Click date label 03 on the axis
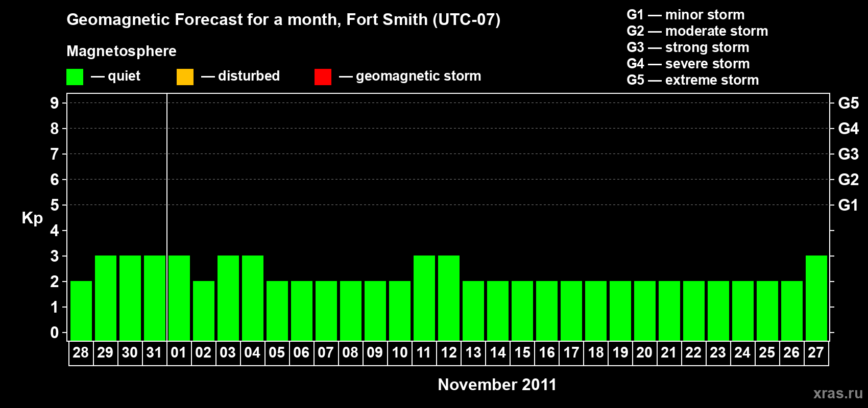 [228, 353]
